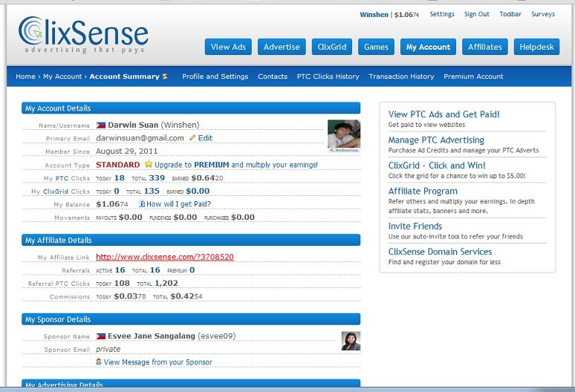Click Edit next to primary email

(205, 138)
